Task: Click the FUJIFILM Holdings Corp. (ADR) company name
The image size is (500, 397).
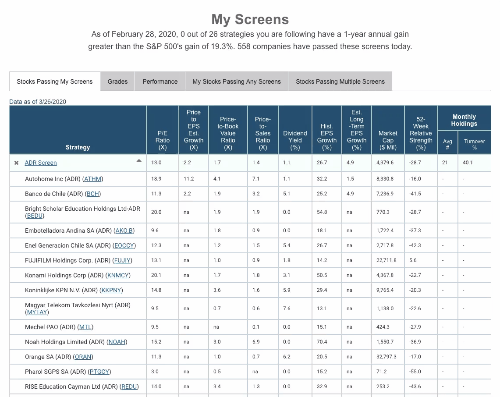Action: click(x=68, y=260)
